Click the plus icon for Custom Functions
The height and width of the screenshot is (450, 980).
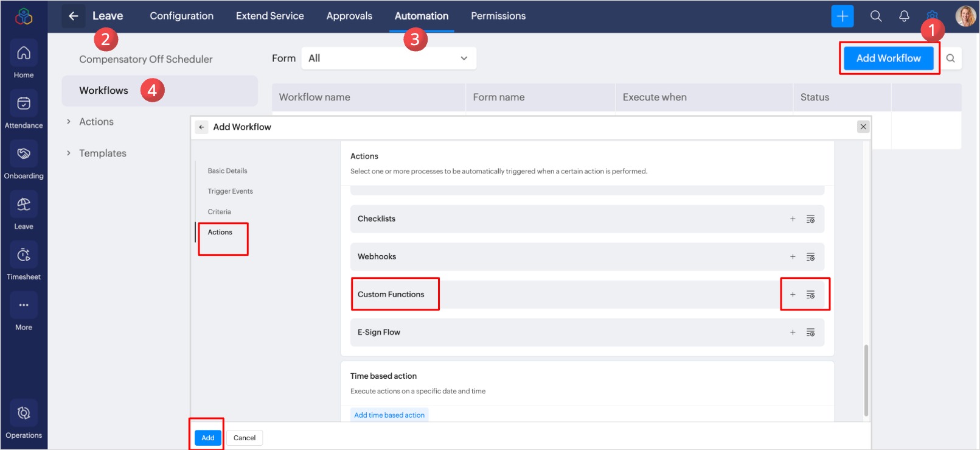pos(793,295)
